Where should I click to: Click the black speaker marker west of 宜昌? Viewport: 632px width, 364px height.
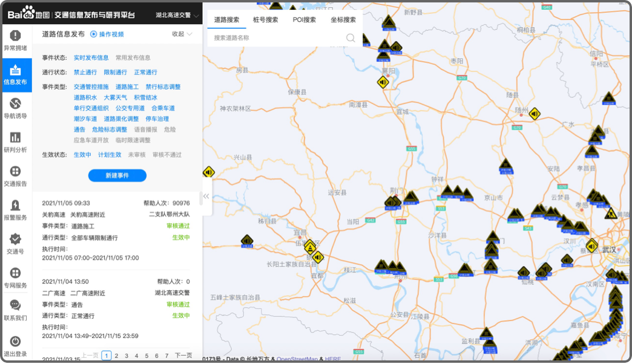click(247, 241)
